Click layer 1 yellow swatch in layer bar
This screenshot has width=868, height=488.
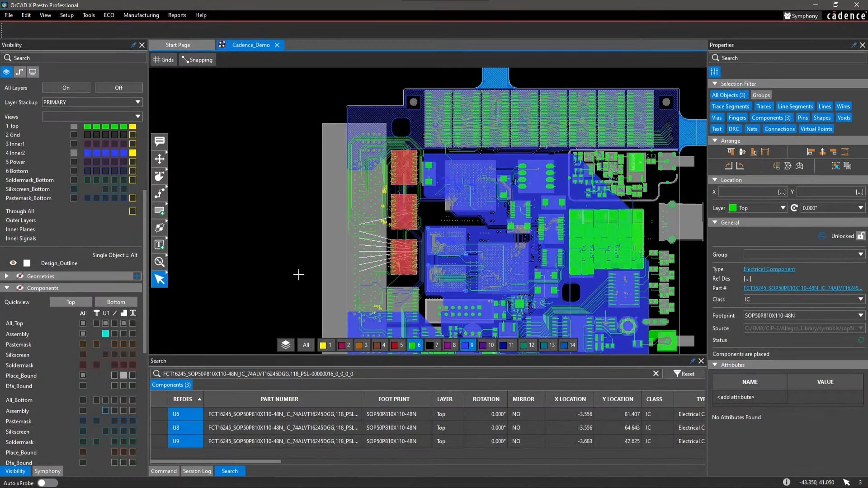point(323,345)
